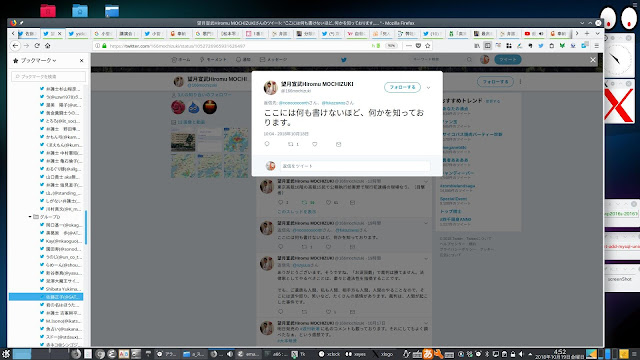Click the green padlock security icon
The image size is (640, 360).
(104, 46)
